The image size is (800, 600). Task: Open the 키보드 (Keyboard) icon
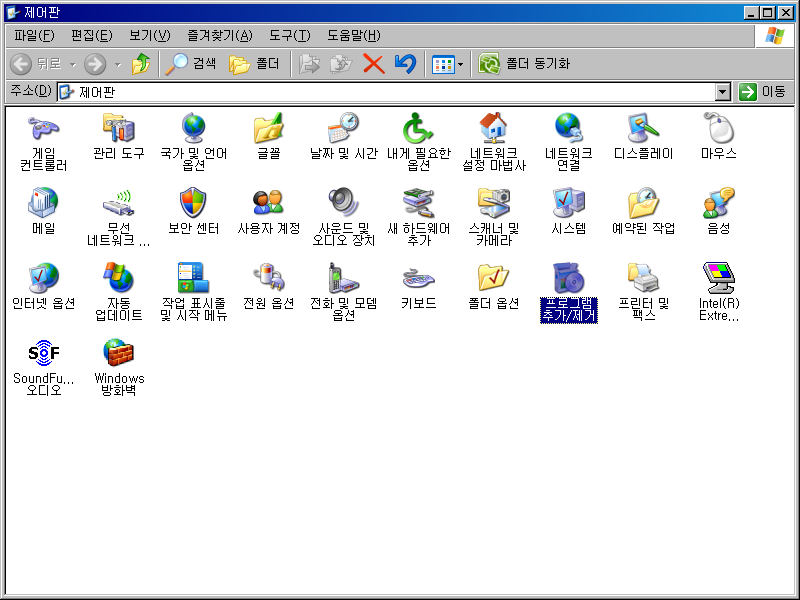pyautogui.click(x=418, y=279)
